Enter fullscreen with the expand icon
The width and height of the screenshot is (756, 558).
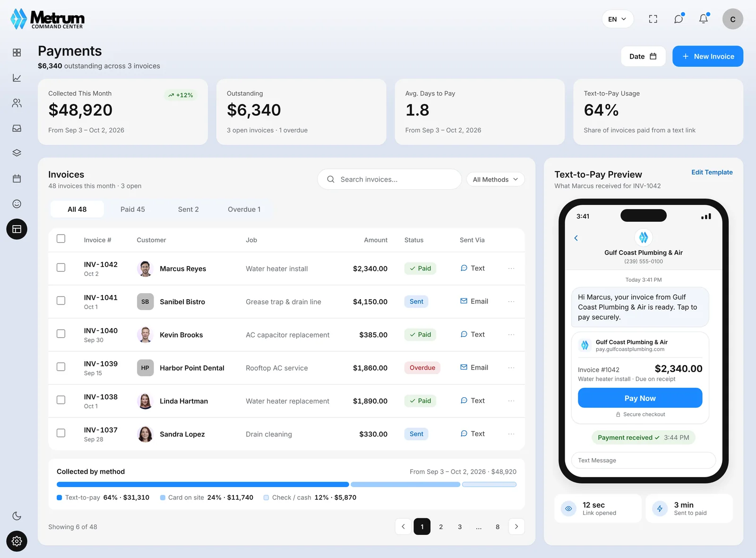653,19
